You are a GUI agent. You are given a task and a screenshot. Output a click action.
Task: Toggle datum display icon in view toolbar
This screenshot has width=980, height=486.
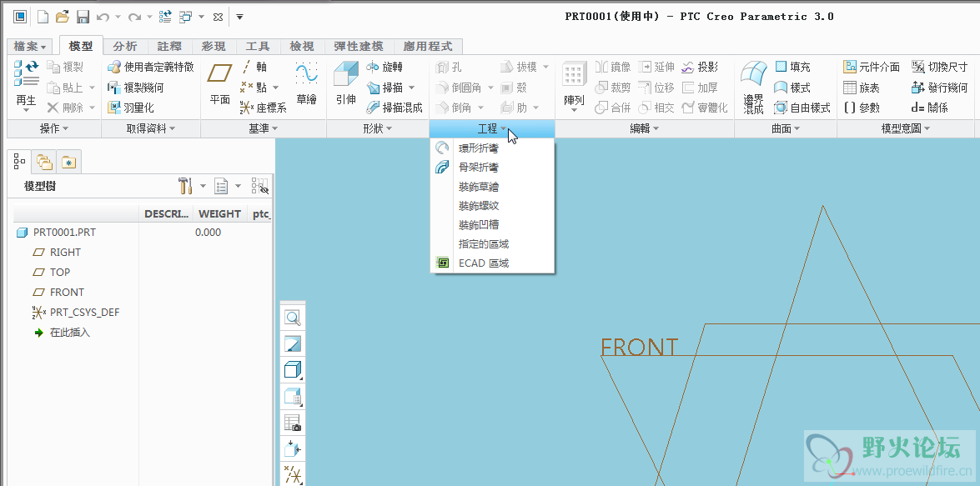(293, 475)
